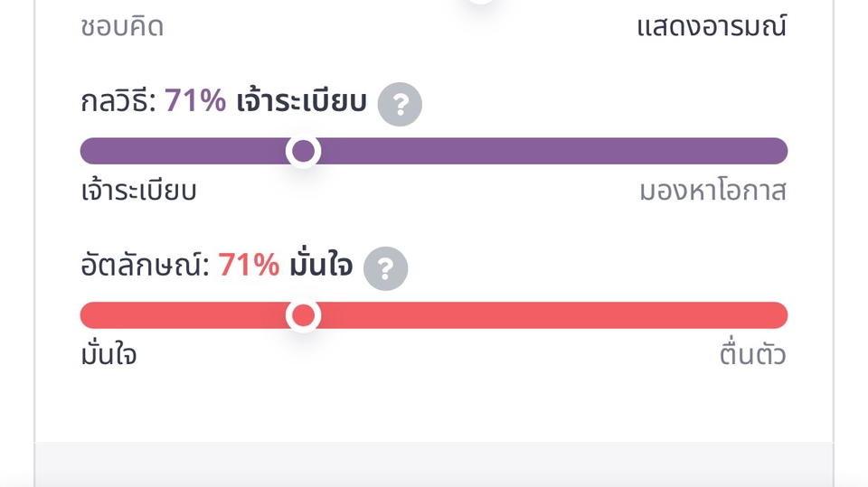Click the กลวิธี heading text

118,102
